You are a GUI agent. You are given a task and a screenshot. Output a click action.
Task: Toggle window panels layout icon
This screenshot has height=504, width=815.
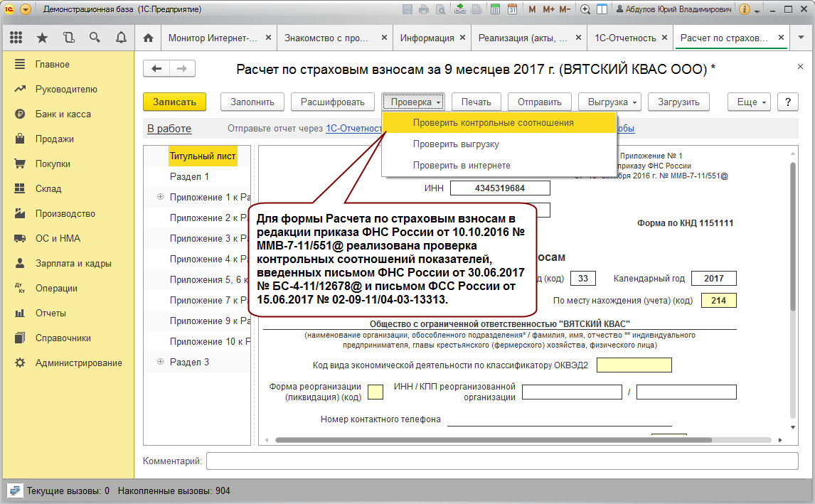pos(602,9)
